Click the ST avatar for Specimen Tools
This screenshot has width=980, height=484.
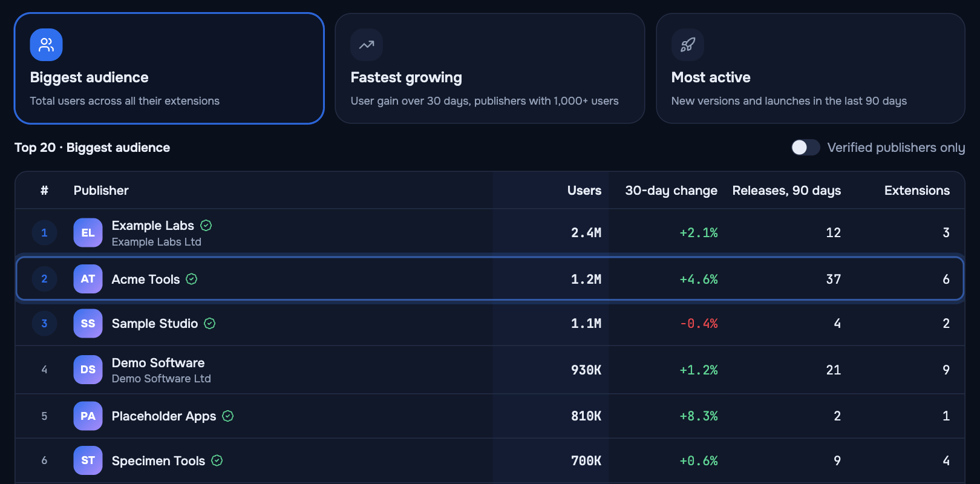88,460
